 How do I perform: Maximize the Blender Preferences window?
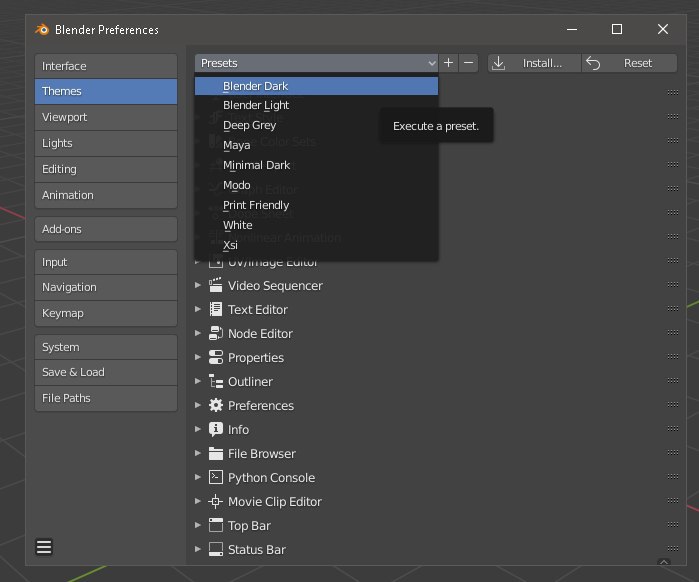point(617,29)
